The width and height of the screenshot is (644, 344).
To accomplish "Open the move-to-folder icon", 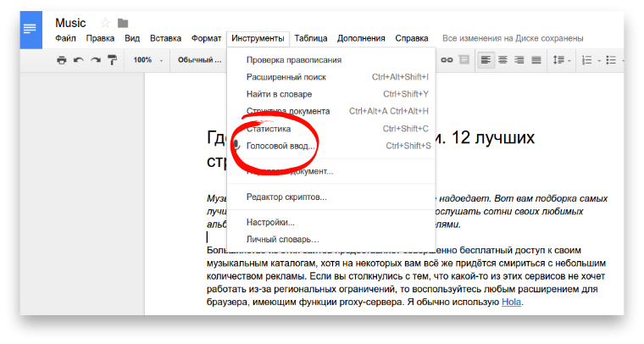I will point(123,23).
